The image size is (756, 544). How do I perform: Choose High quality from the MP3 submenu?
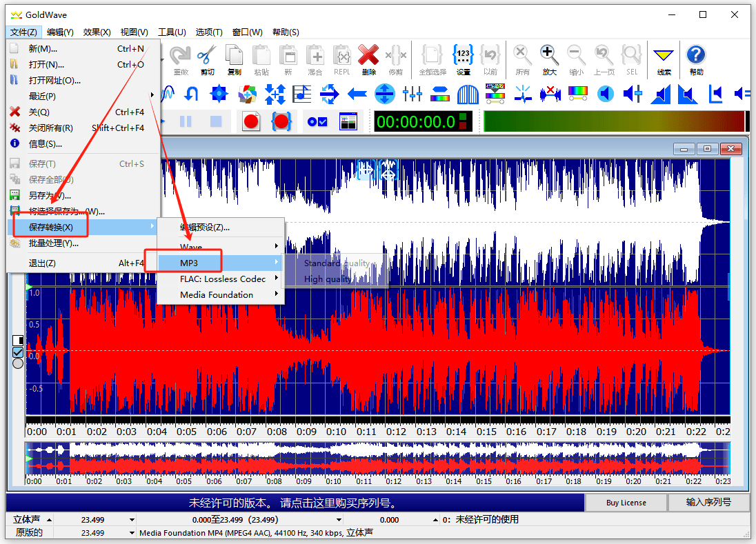click(328, 279)
